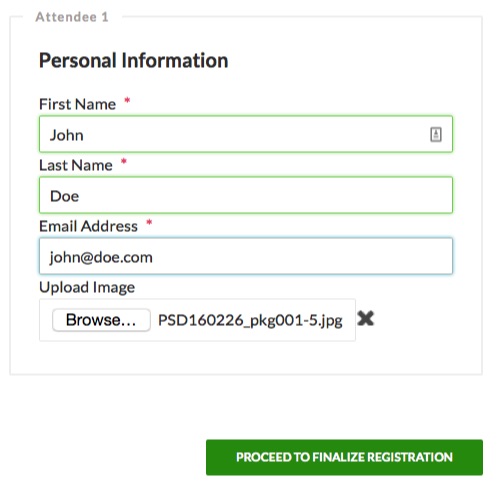Click the red asterisk beside First Name

click(x=127, y=100)
